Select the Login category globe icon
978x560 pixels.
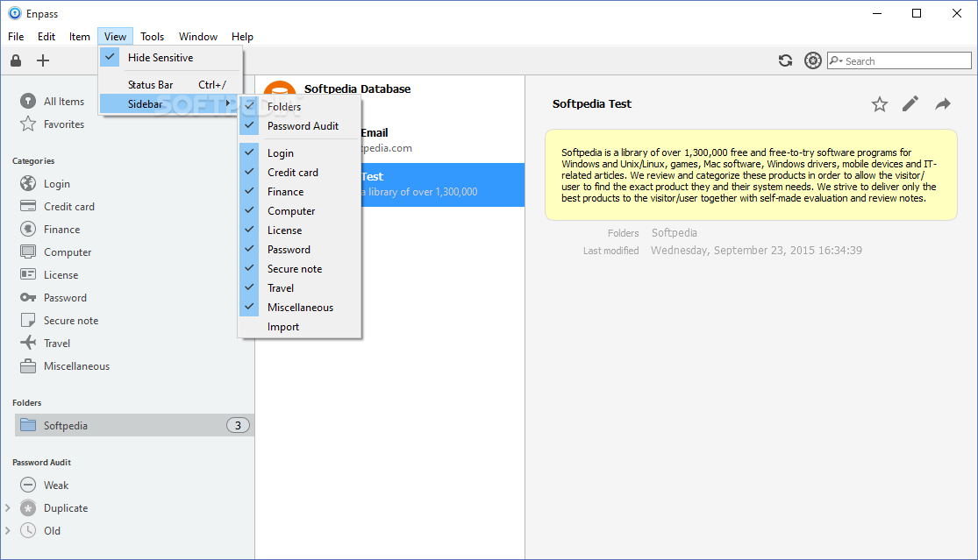click(28, 183)
